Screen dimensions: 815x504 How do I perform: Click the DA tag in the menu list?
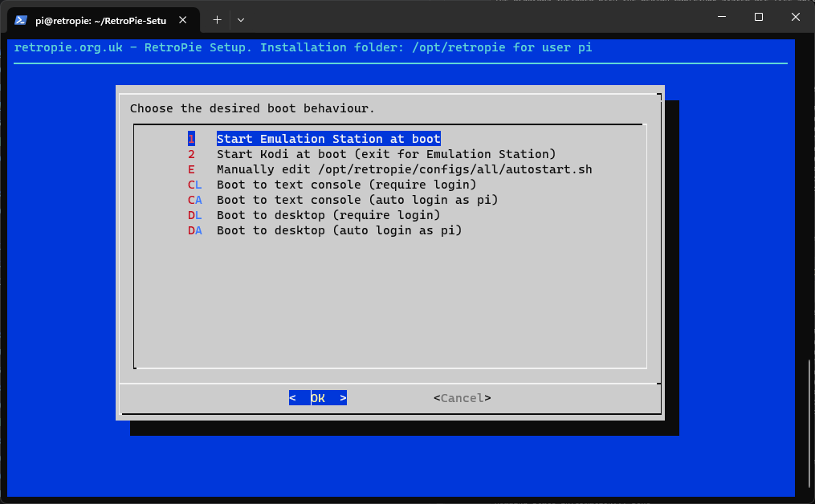point(195,230)
